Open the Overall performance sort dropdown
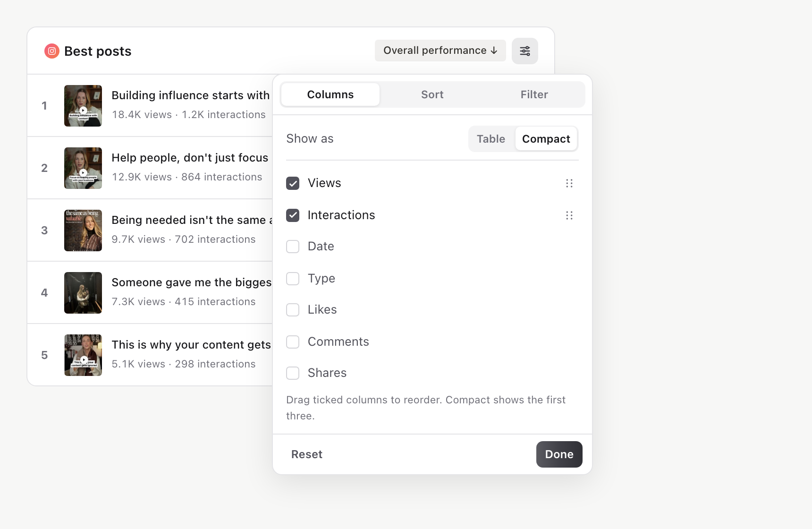This screenshot has height=529, width=812. [440, 51]
